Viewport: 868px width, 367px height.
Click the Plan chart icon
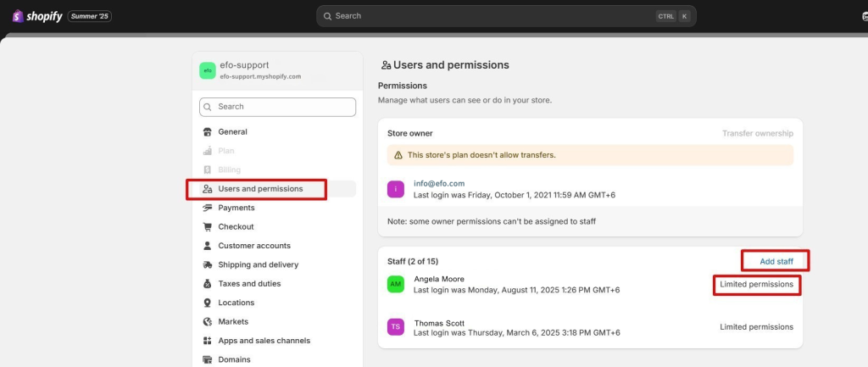click(x=208, y=151)
